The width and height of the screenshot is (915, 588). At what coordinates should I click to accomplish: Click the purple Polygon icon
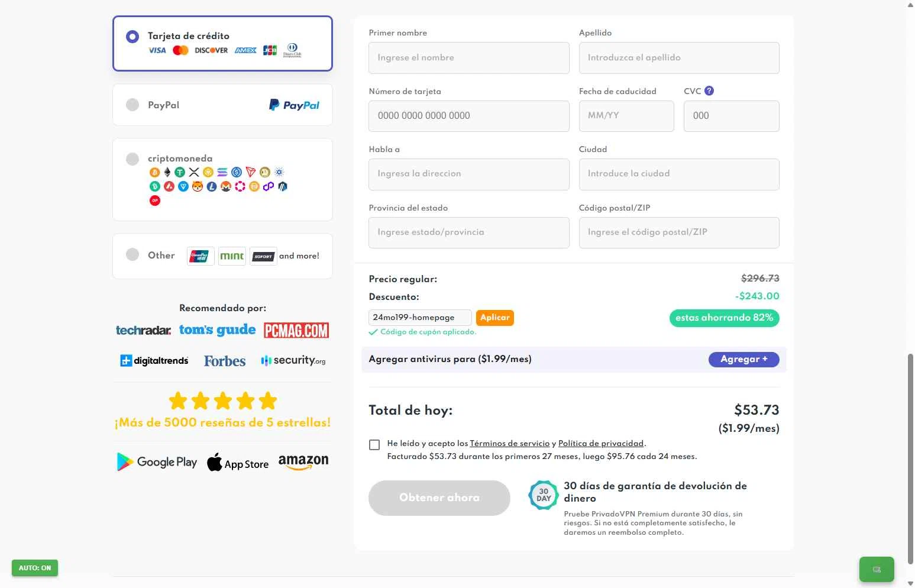tap(269, 186)
